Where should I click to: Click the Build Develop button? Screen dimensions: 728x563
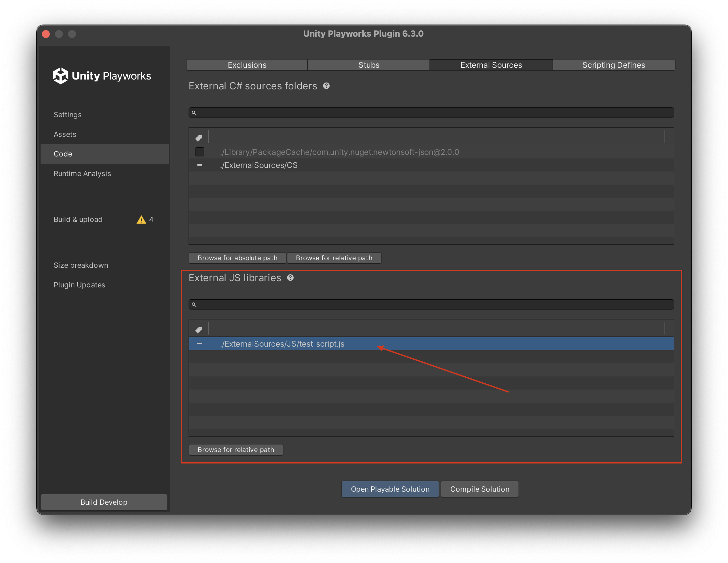click(104, 502)
